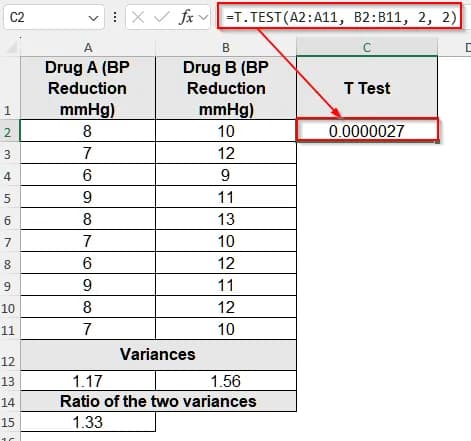Screen dimensions: 471x441
Task: Click cell A6 with value 8
Action: click(88, 219)
